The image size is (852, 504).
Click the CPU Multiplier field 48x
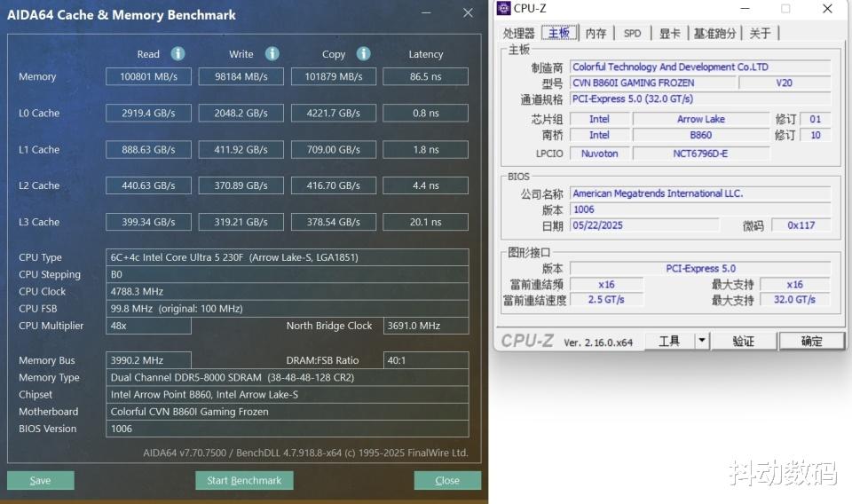[148, 326]
